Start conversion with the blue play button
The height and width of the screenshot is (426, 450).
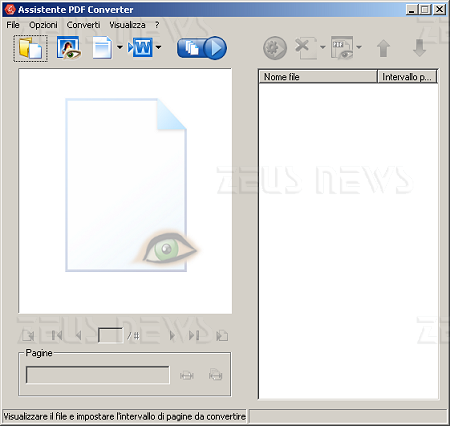(202, 48)
